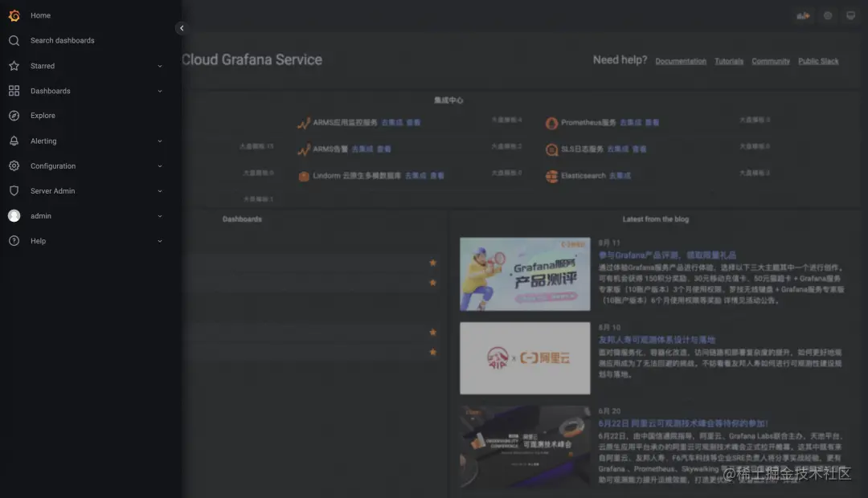Click the Grafana logo icon
Screen dimensions: 868x498
pyautogui.click(x=14, y=15)
